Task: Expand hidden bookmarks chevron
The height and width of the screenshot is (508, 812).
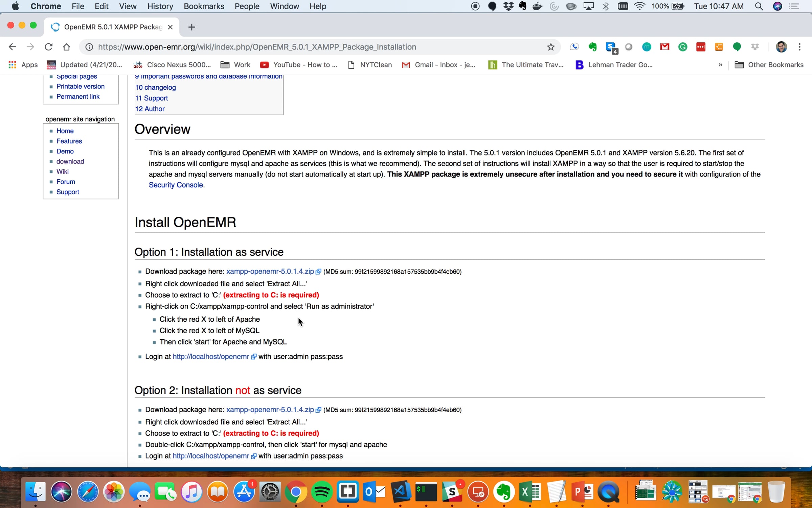Action: (720, 65)
